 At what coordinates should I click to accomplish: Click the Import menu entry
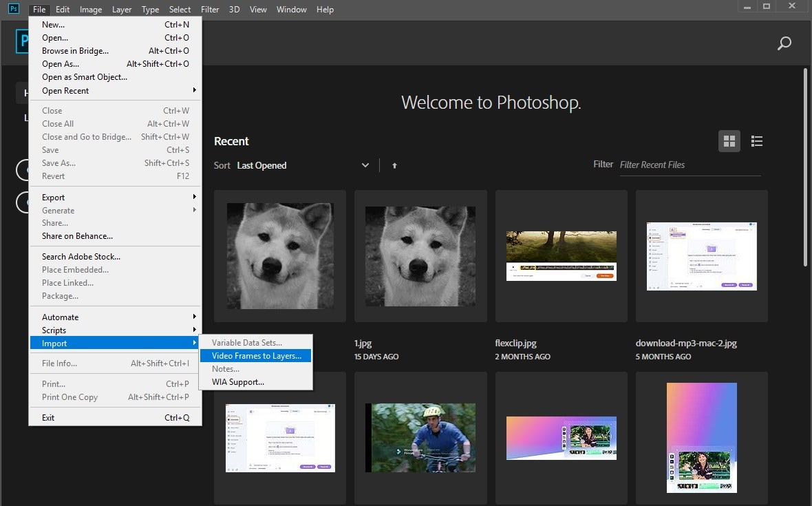[115, 344]
